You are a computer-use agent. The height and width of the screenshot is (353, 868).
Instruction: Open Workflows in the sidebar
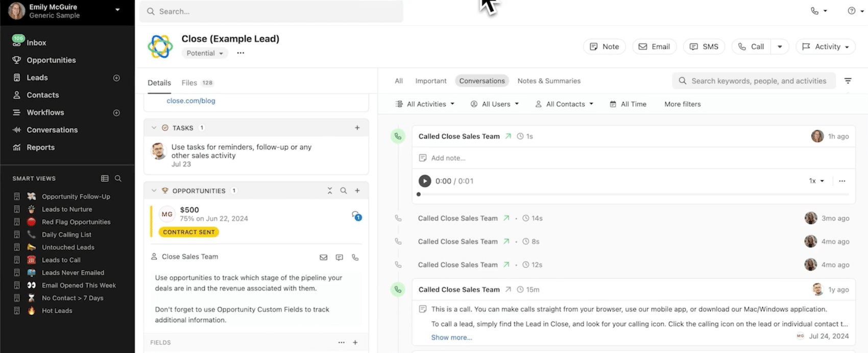[45, 112]
